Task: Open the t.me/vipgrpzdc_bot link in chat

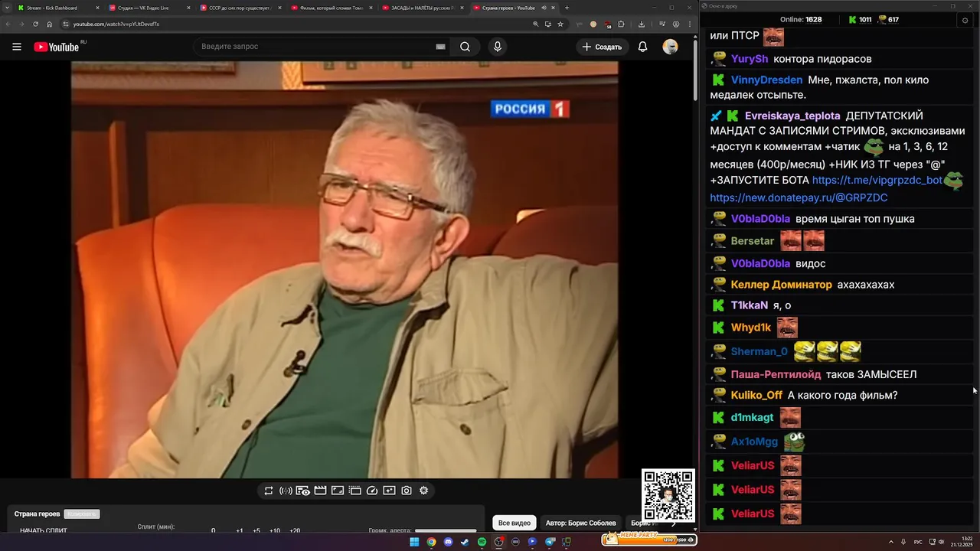Action: (x=877, y=181)
